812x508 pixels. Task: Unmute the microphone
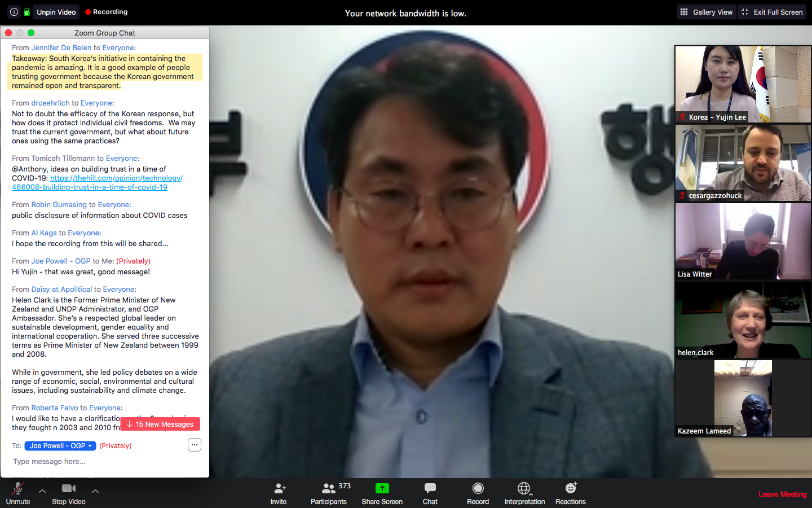coord(18,489)
